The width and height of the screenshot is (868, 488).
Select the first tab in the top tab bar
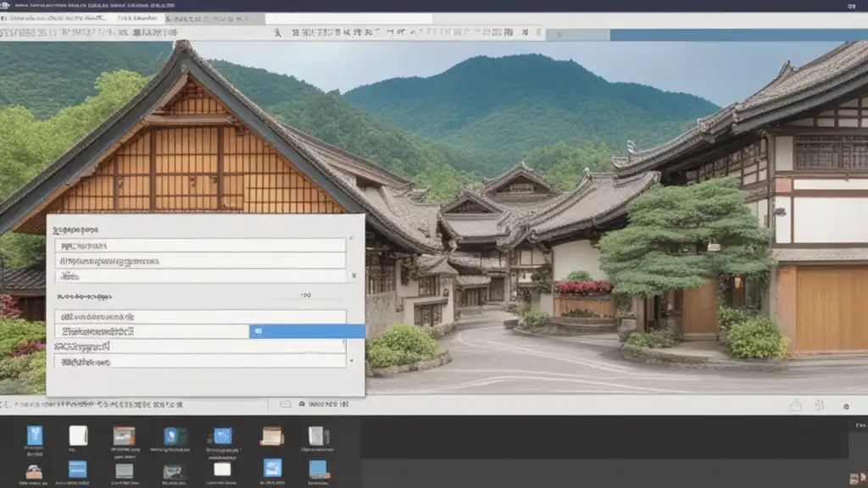tap(55, 18)
